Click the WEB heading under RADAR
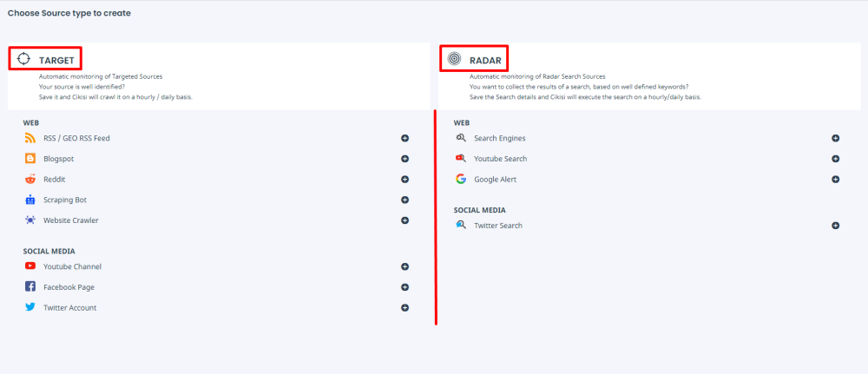The image size is (868, 374). (462, 123)
